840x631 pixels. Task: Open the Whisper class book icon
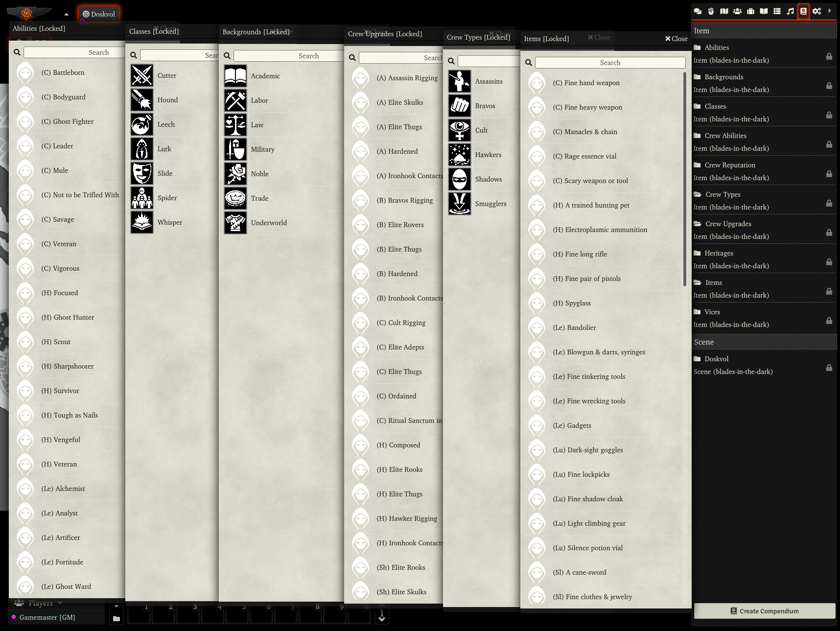coord(142,222)
